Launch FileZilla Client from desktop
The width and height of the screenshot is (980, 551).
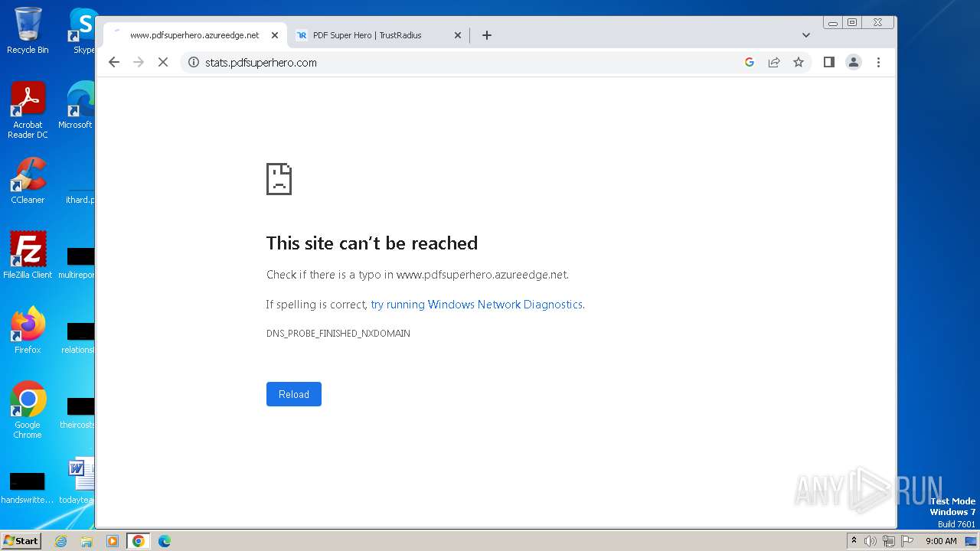coord(28,255)
